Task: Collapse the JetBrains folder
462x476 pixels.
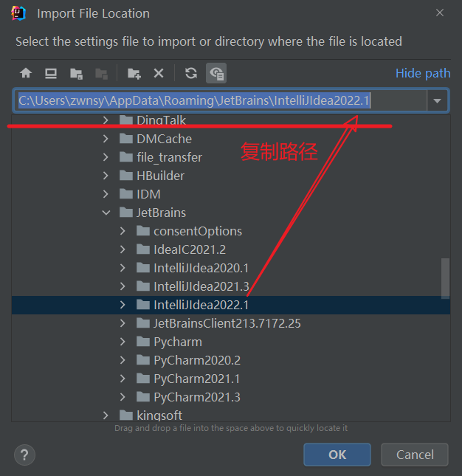Action: click(106, 213)
